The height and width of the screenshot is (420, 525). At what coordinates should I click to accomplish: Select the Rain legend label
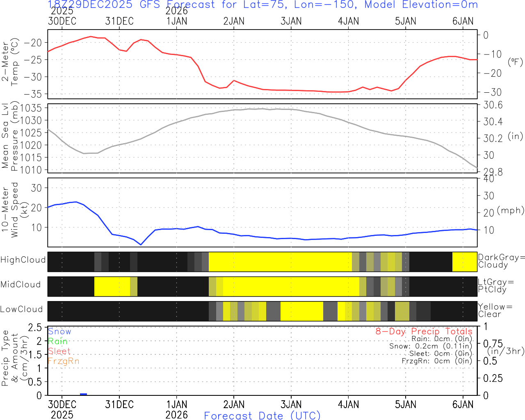coord(57,341)
